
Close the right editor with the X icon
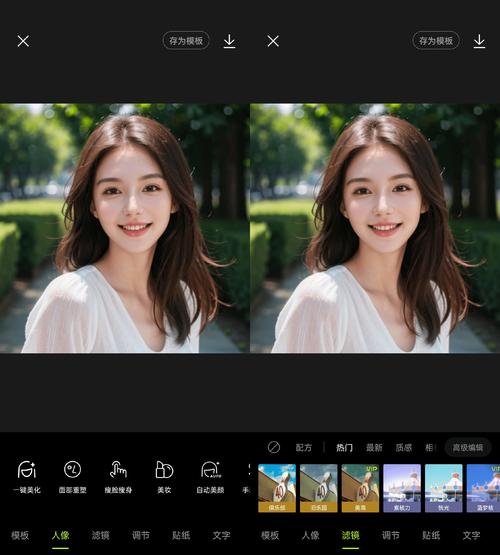click(x=273, y=41)
